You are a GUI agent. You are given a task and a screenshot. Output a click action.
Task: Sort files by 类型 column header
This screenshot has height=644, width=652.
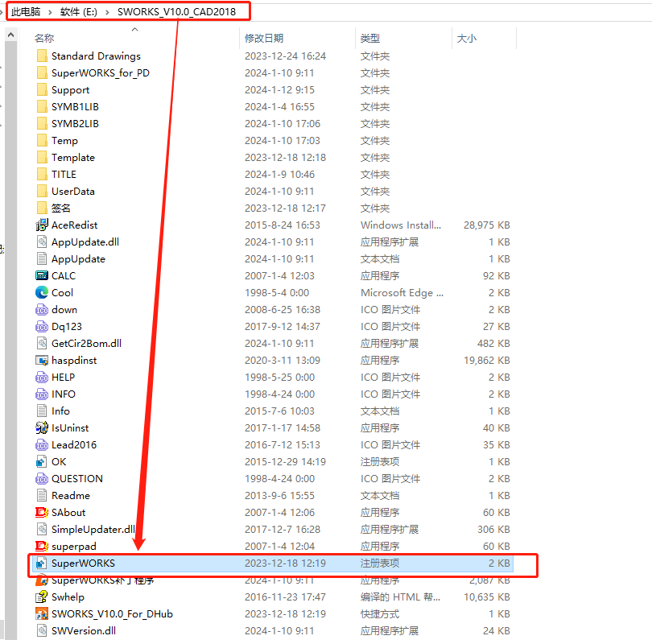pos(370,39)
